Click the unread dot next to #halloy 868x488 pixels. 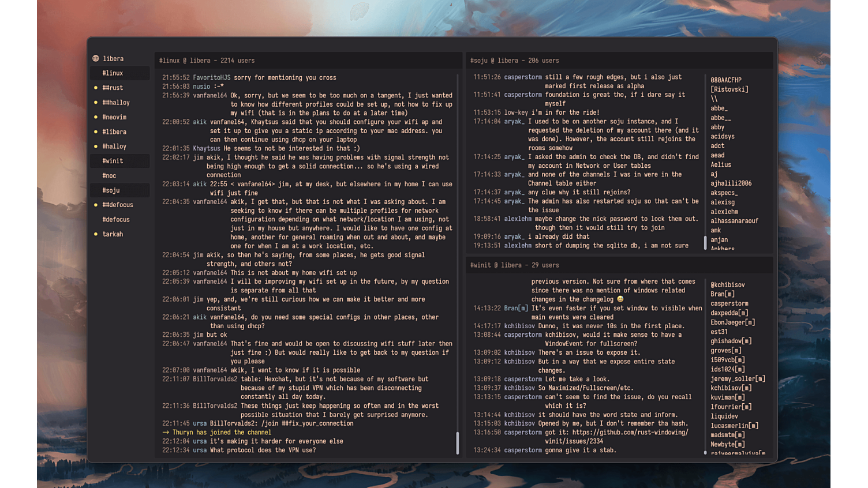pyautogui.click(x=96, y=146)
